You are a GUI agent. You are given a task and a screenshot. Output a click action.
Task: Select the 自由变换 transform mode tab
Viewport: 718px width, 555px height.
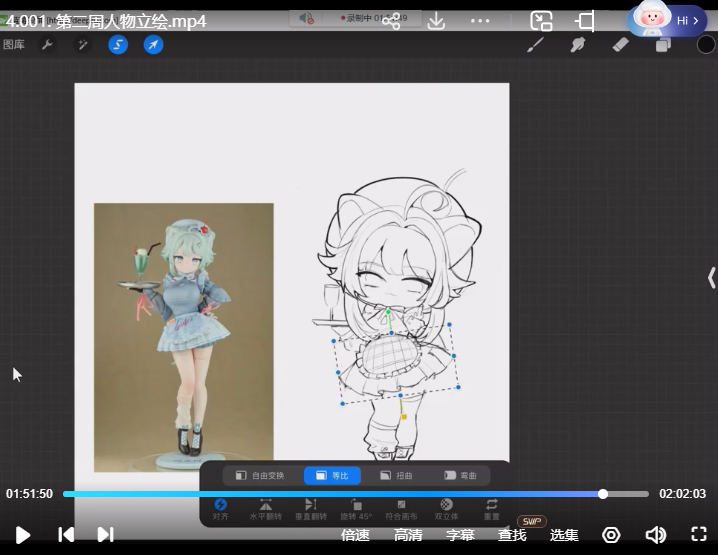(260, 475)
